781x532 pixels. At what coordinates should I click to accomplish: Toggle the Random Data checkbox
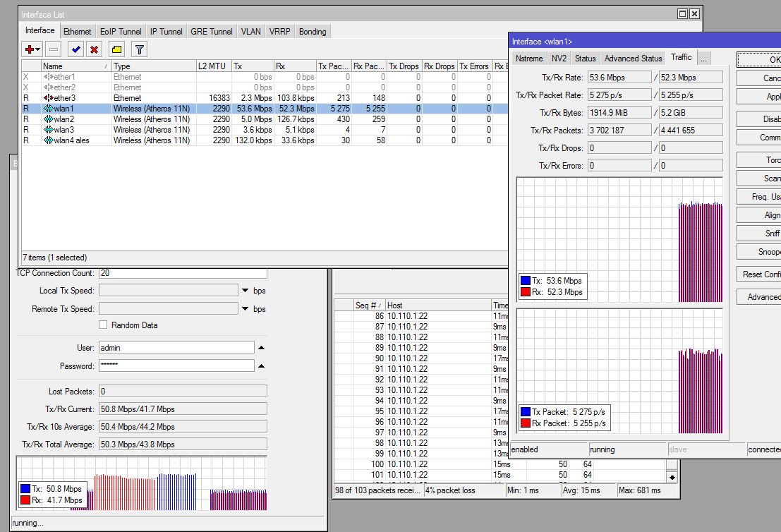point(103,325)
